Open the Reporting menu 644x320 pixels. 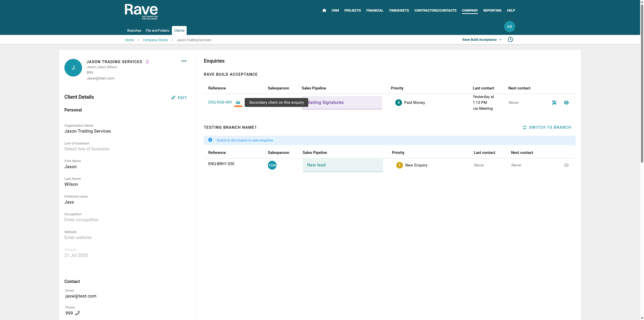(x=492, y=11)
